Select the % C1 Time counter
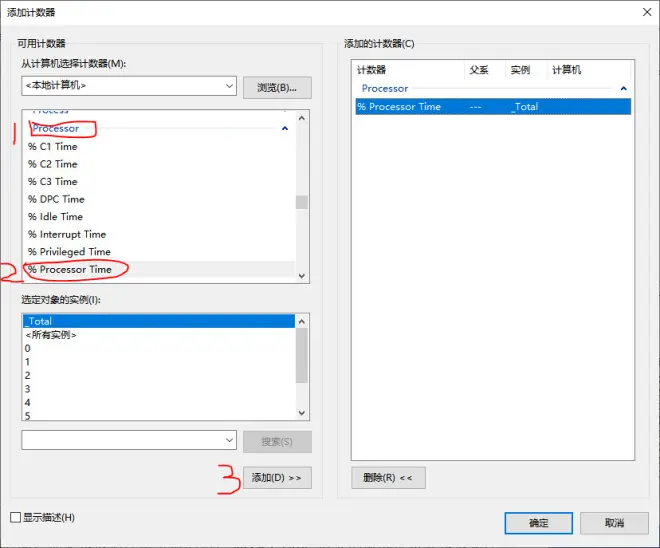This screenshot has width=660, height=548. point(53,146)
